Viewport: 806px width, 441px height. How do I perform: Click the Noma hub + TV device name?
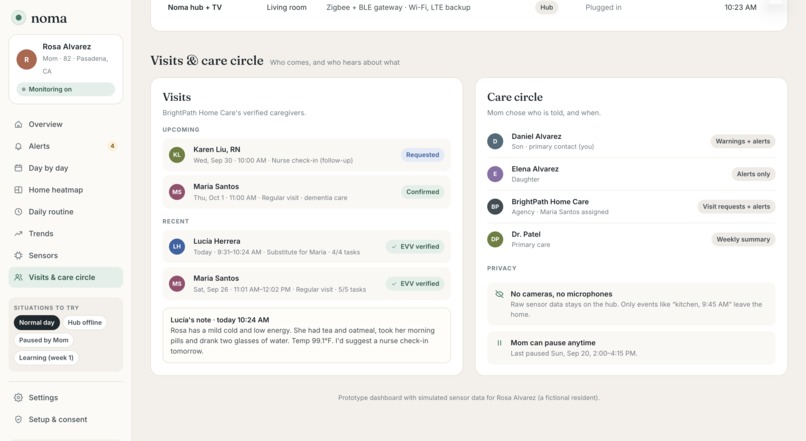[195, 8]
